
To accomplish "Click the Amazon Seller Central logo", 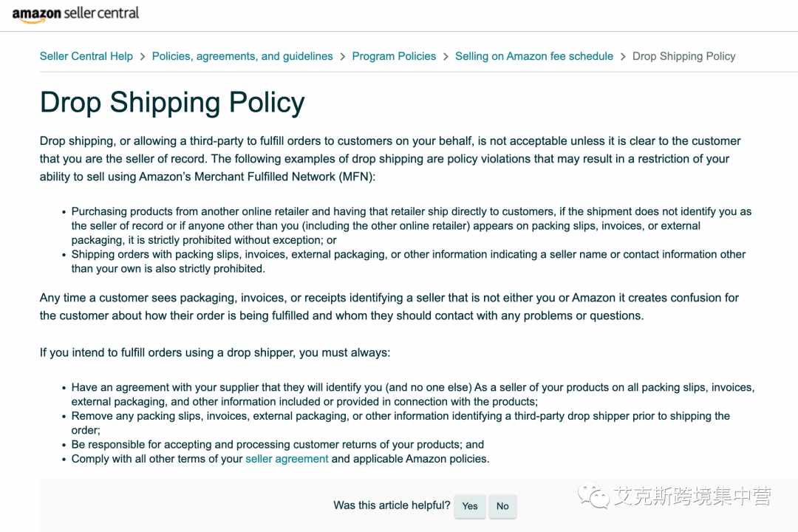I will 75,14.
